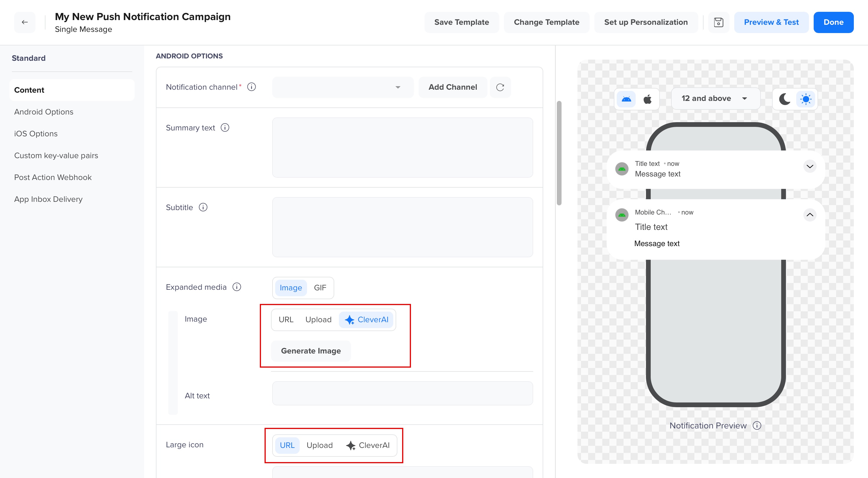
Task: Click the 'My New Push Notification Campaign' title
Action: pos(143,17)
